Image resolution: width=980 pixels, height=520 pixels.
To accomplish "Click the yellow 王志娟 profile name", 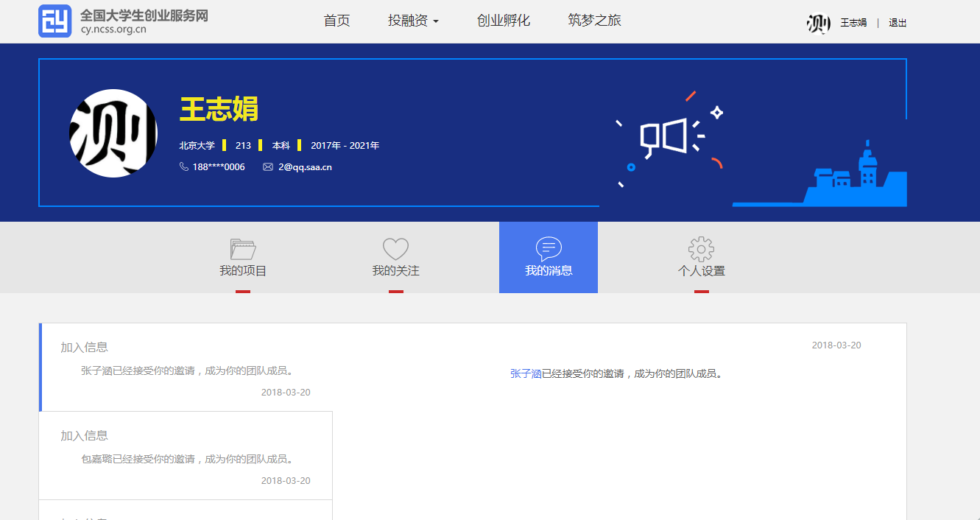I will (219, 109).
